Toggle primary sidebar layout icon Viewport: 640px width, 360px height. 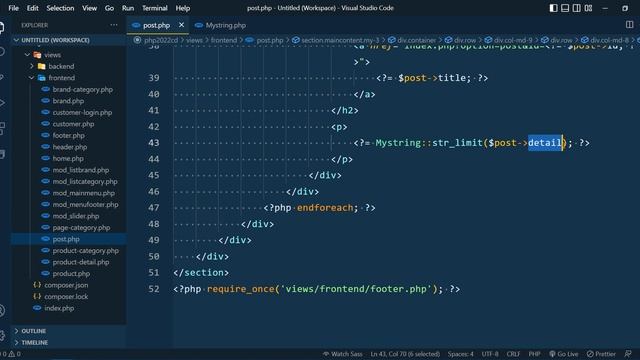tap(553, 8)
